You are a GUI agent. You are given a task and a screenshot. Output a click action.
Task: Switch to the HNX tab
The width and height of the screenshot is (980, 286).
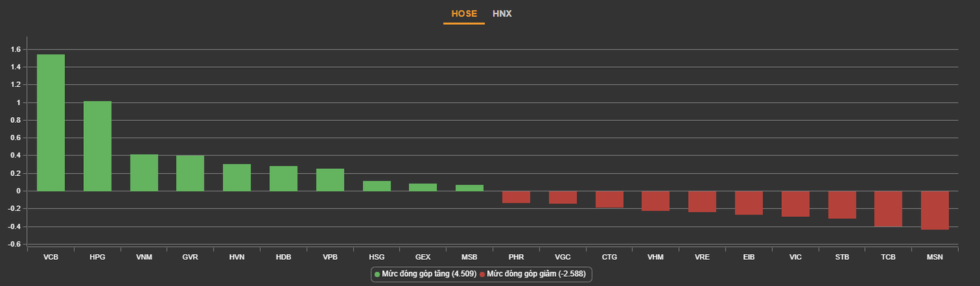(502, 13)
